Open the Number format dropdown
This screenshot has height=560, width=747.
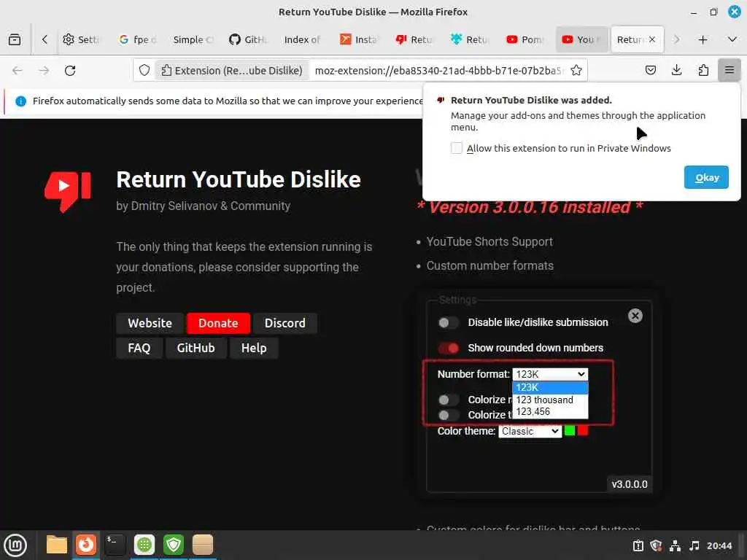tap(550, 374)
